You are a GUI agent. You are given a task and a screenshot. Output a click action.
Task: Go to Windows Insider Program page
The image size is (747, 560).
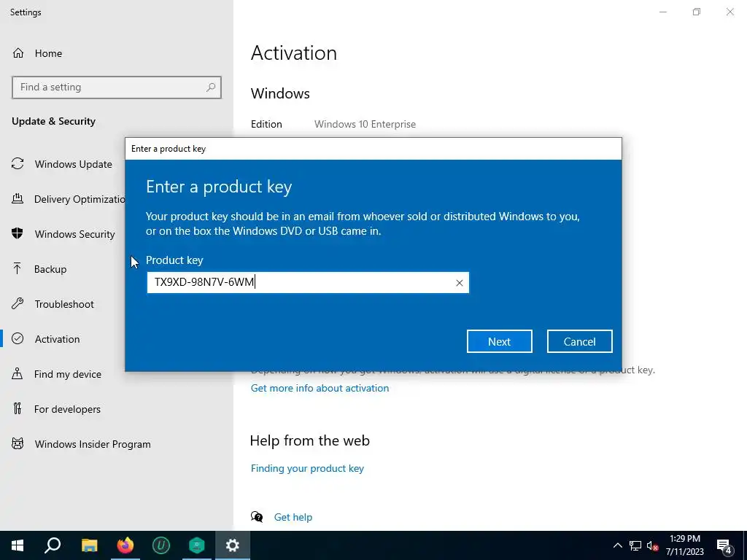[x=93, y=444]
